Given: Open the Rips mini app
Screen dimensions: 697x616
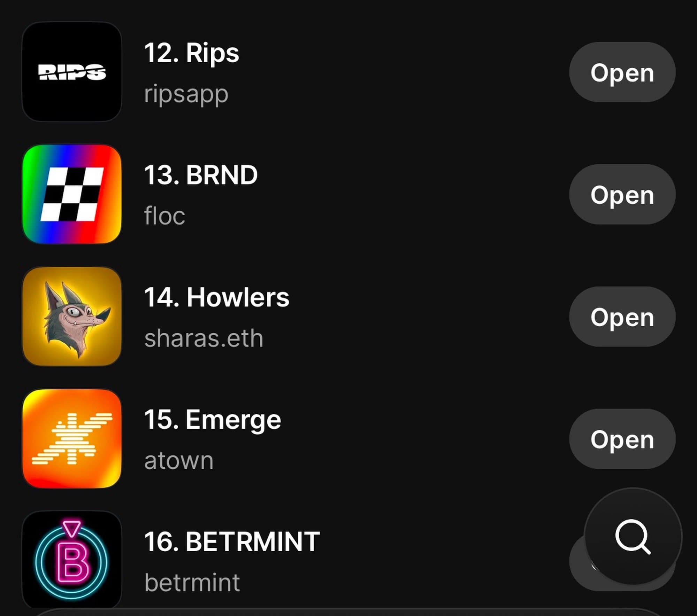Looking at the screenshot, I should tap(622, 72).
